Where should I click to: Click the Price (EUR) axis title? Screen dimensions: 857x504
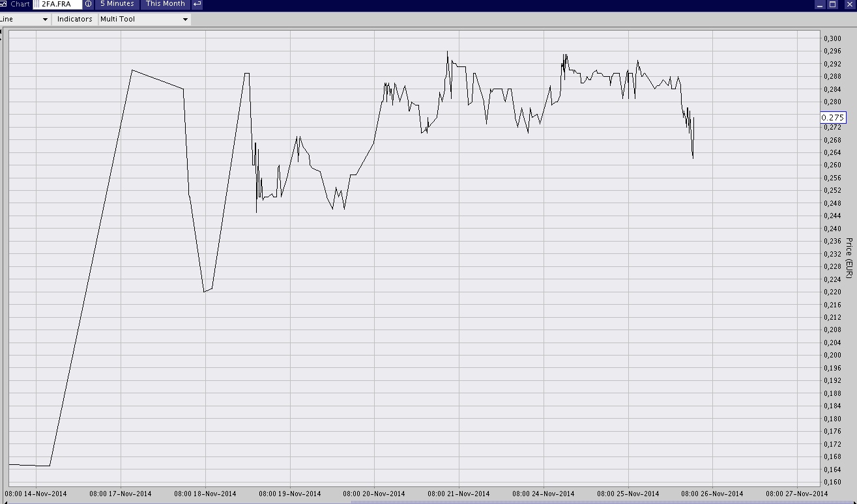point(849,259)
